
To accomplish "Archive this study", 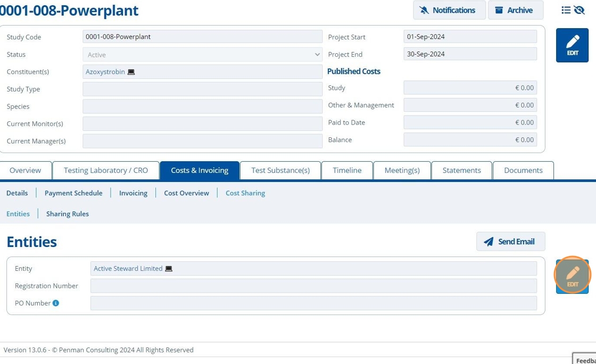I will point(516,10).
